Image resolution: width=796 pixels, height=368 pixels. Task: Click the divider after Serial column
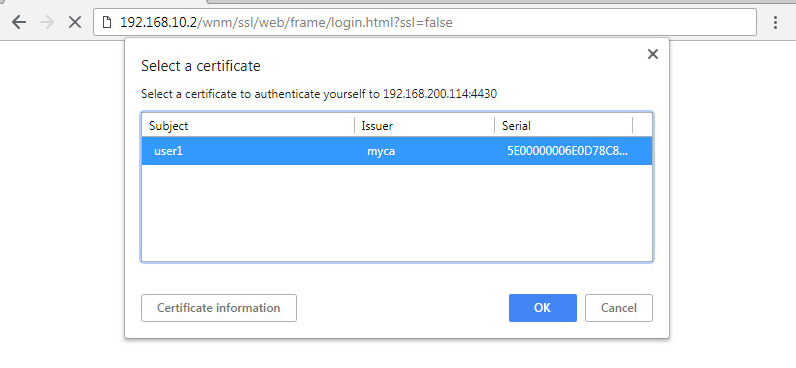(x=633, y=126)
